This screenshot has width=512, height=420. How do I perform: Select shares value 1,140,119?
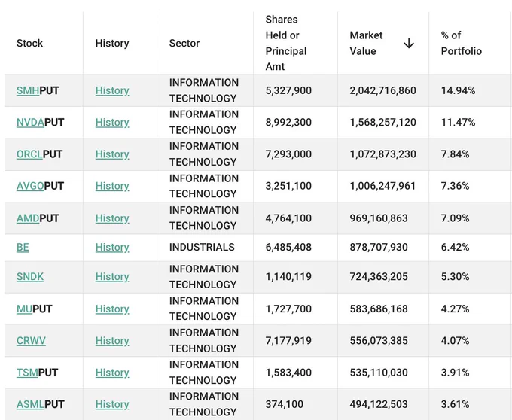(288, 277)
